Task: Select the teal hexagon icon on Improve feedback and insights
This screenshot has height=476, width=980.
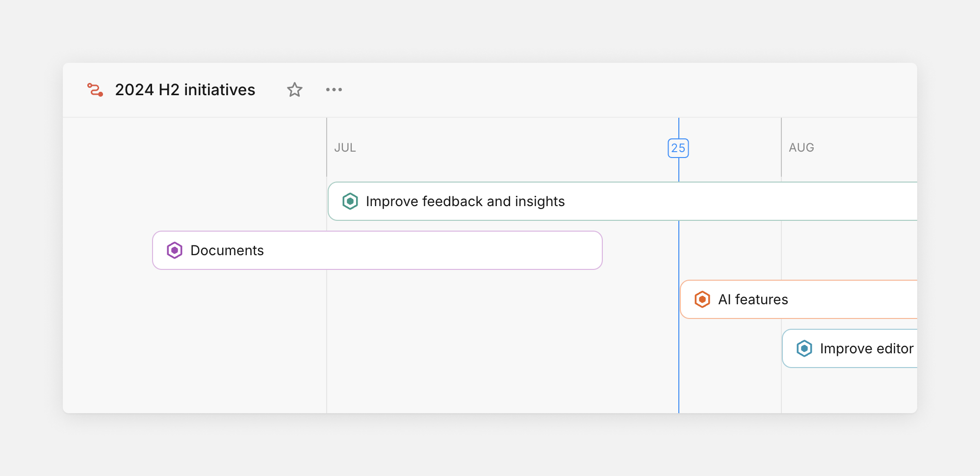Action: click(350, 201)
